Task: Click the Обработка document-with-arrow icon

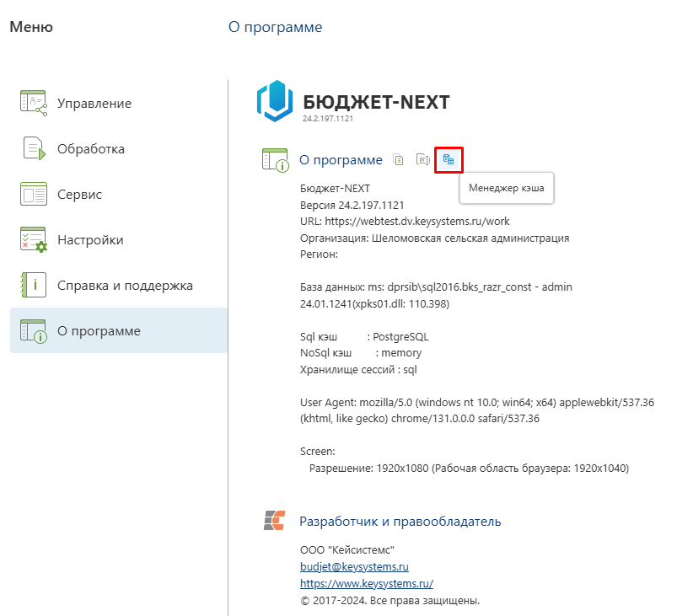Action: click(x=34, y=148)
